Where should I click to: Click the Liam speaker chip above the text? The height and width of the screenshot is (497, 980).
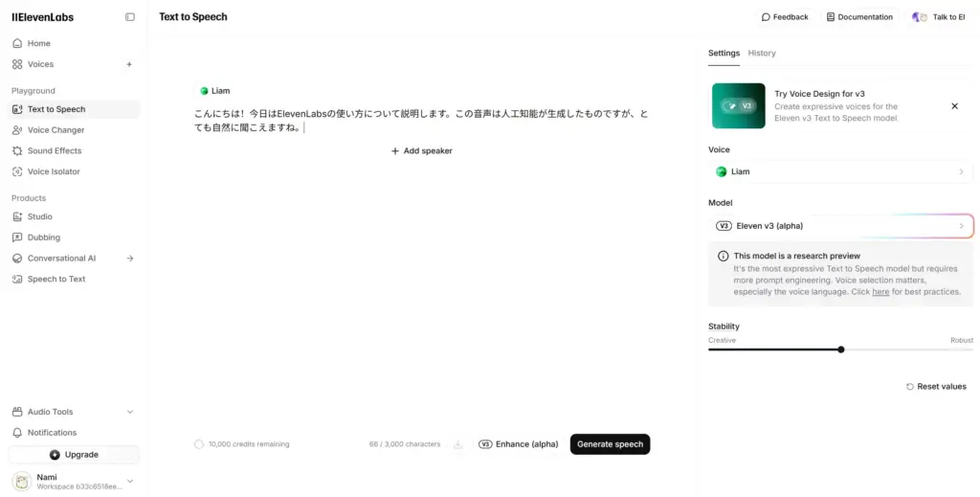coord(214,91)
